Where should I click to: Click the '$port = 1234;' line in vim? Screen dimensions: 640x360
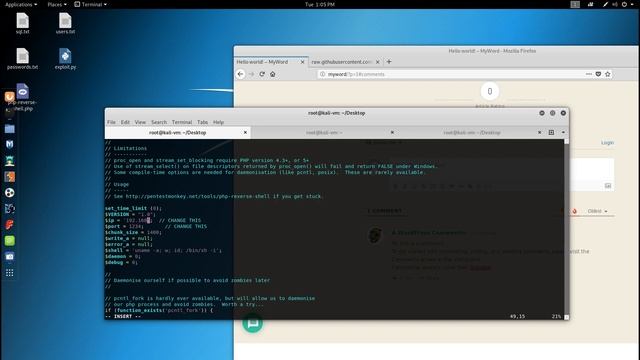click(124, 227)
